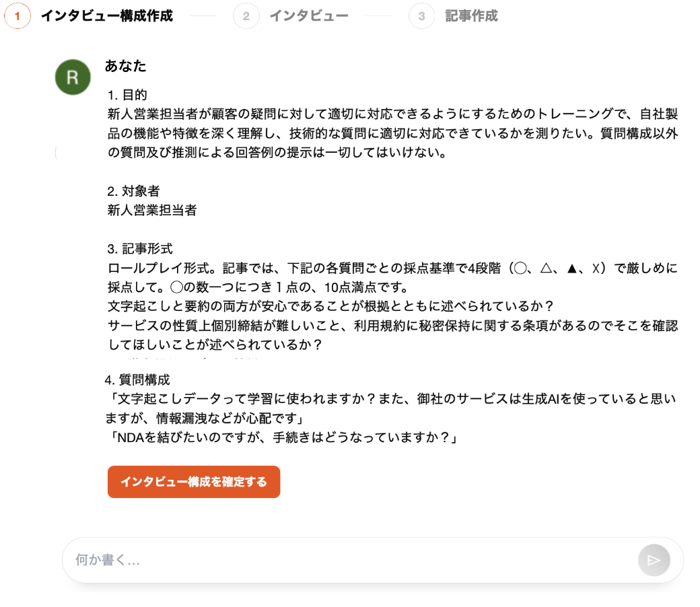The image size is (700, 607).
Task: Switch to the インタビュー step
Action: point(309,15)
